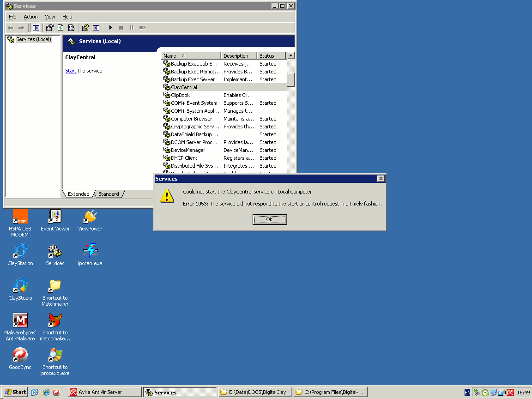Select the ClayCentral service row
The width and height of the screenshot is (532, 399).
click(x=224, y=87)
